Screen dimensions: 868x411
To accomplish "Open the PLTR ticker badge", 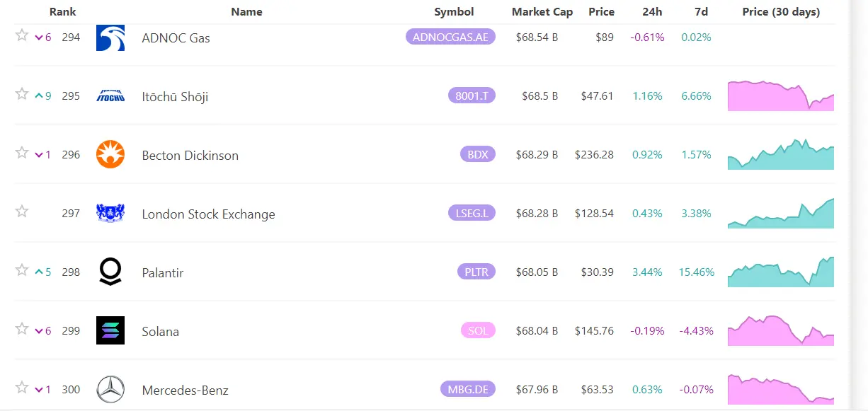I will coord(476,271).
